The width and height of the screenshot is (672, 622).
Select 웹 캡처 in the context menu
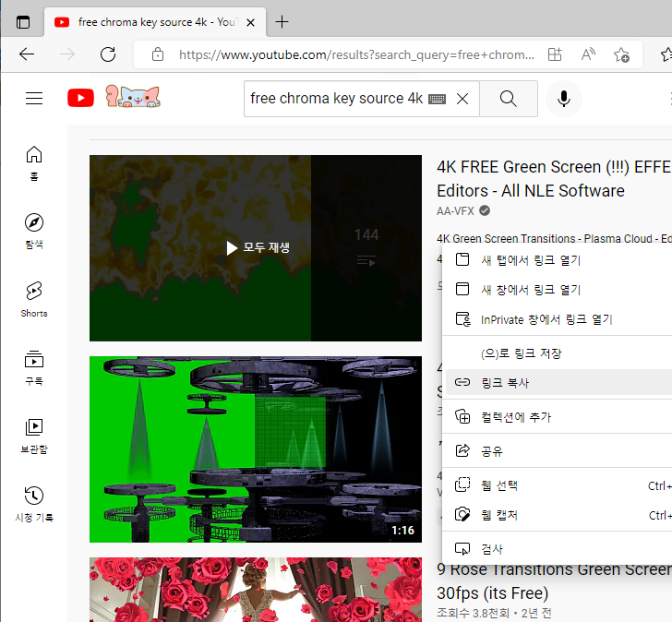coord(558,514)
